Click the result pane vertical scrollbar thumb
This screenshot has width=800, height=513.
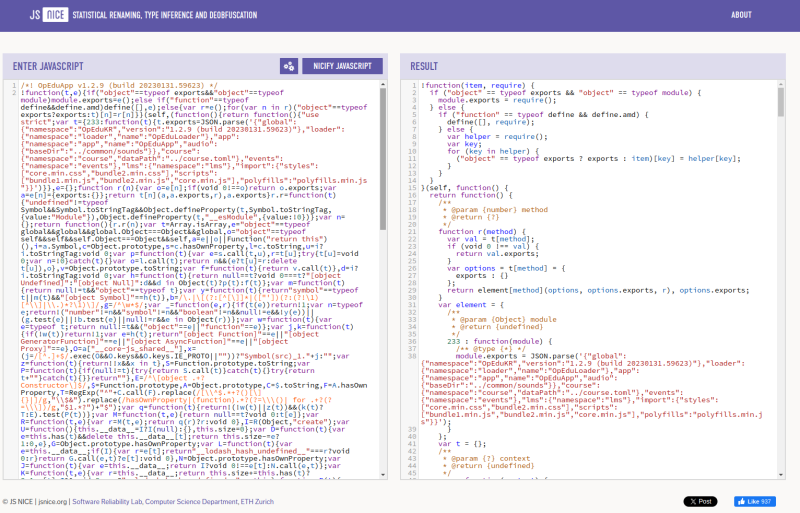(781, 100)
